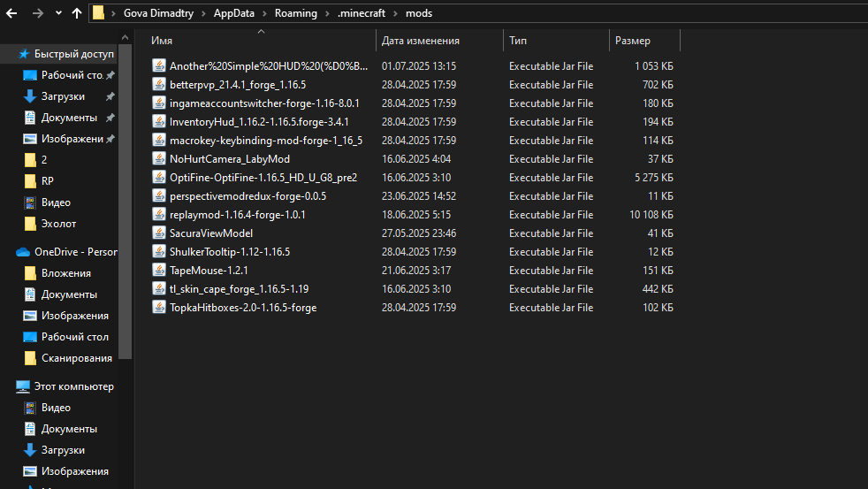Image resolution: width=868 pixels, height=489 pixels.
Task: Select jar icon of Another Simple HUD file
Action: coord(159,65)
